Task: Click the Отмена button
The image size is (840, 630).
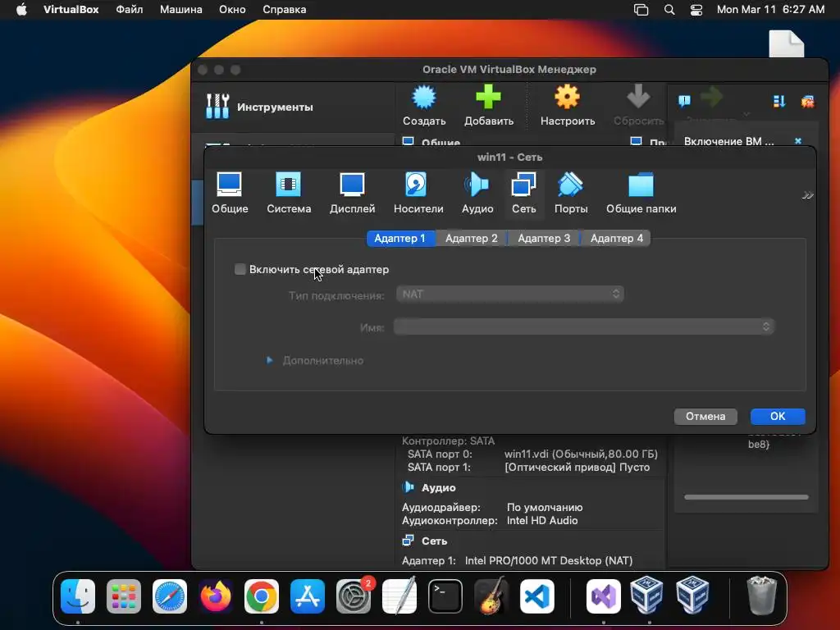Action: click(x=705, y=416)
